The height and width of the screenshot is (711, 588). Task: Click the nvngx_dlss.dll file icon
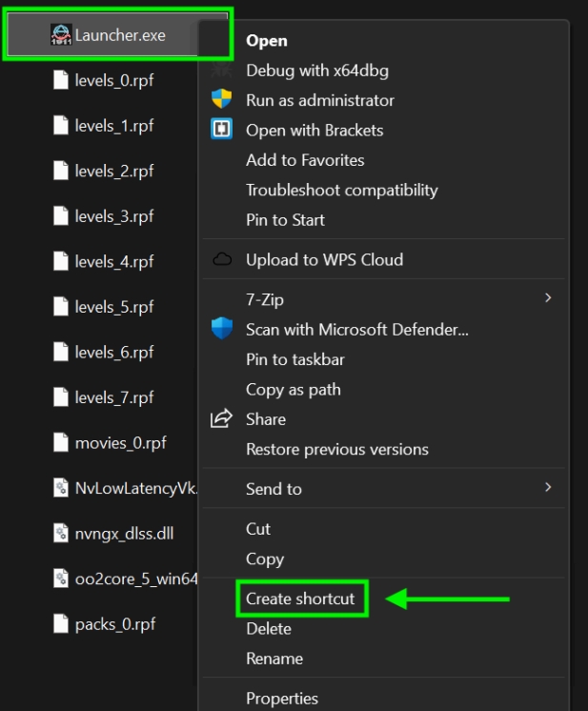point(61,534)
